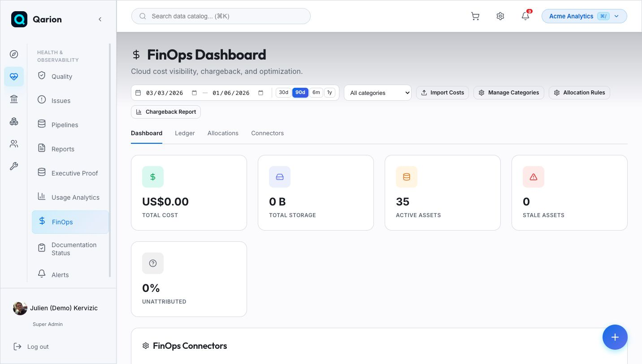
Task: Click the Alerts bell icon in the sidebar
Action: click(x=42, y=274)
